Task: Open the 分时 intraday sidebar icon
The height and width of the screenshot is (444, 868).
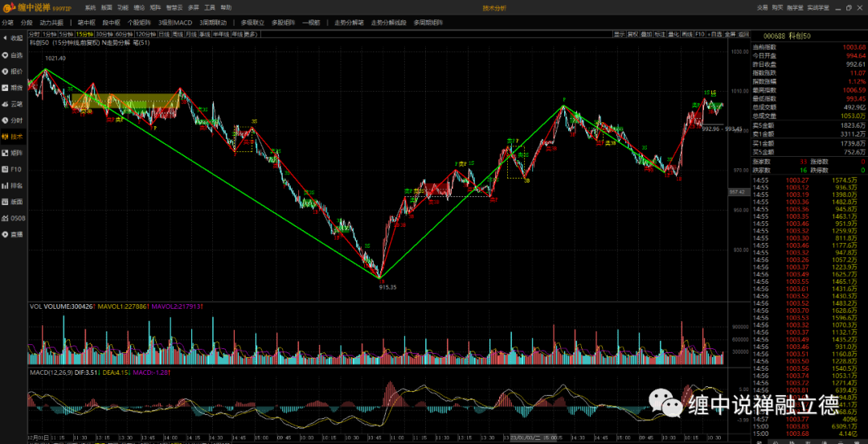Action: pyautogui.click(x=12, y=121)
